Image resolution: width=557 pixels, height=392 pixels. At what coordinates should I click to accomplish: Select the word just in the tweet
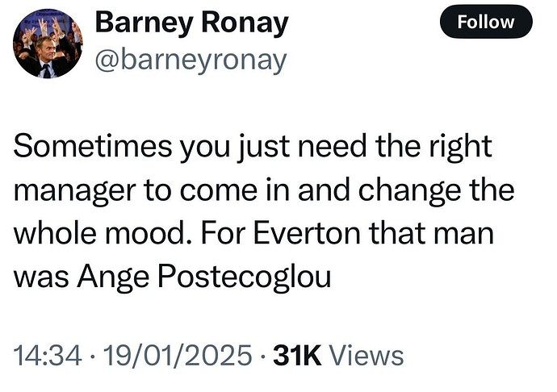pyautogui.click(x=263, y=147)
